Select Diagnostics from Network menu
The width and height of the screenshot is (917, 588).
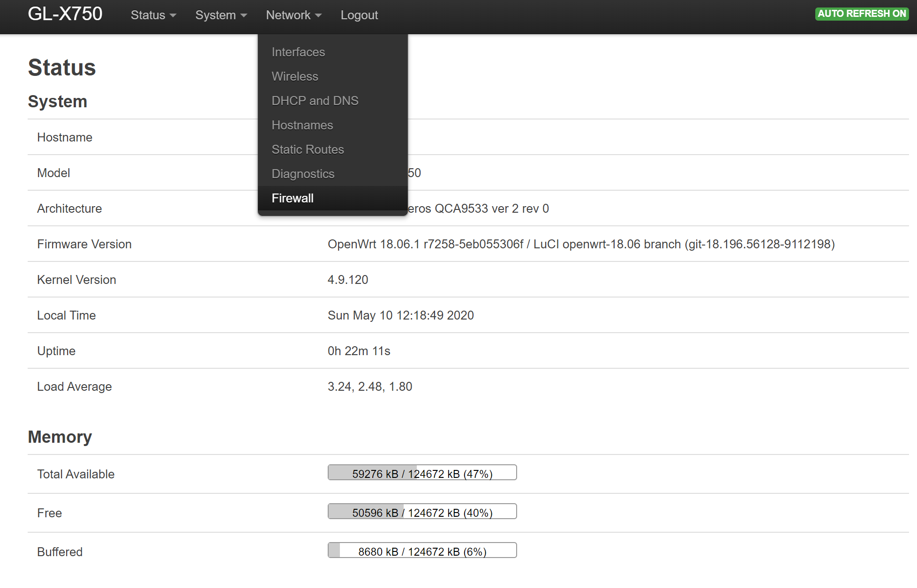click(302, 173)
